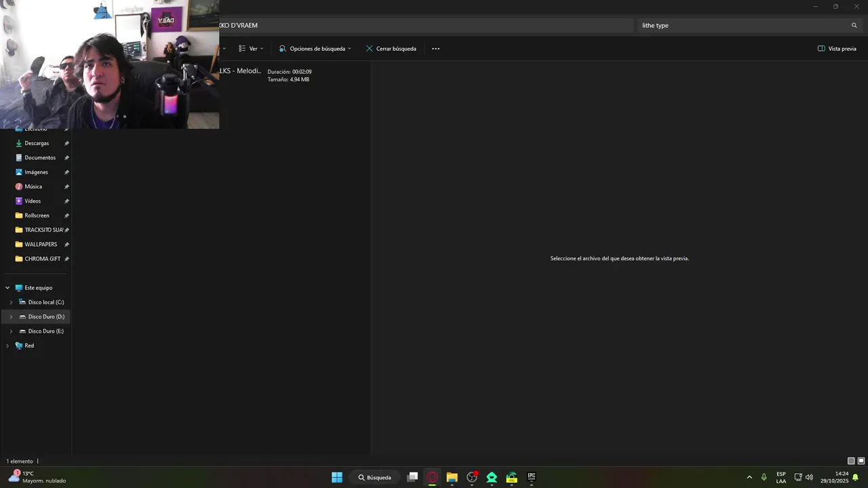Open the weather widget showing 13°C
Viewport: 868px width, 488px height.
(37, 477)
